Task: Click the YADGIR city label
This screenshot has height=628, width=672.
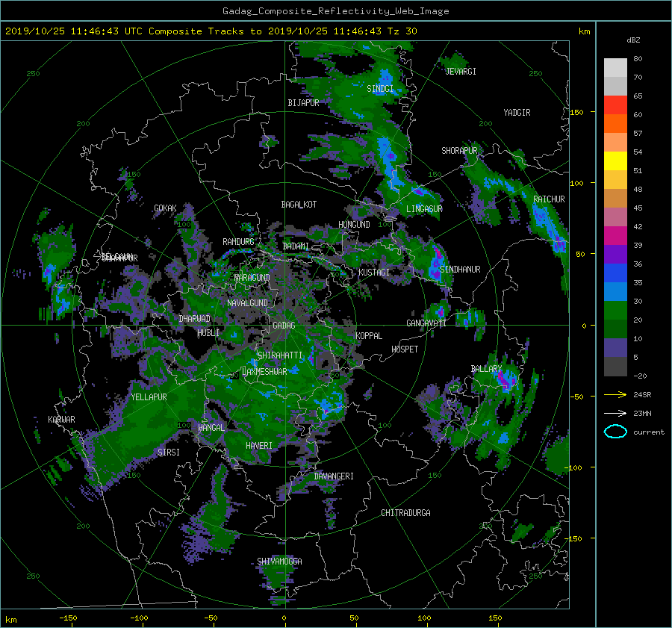Action: [517, 113]
